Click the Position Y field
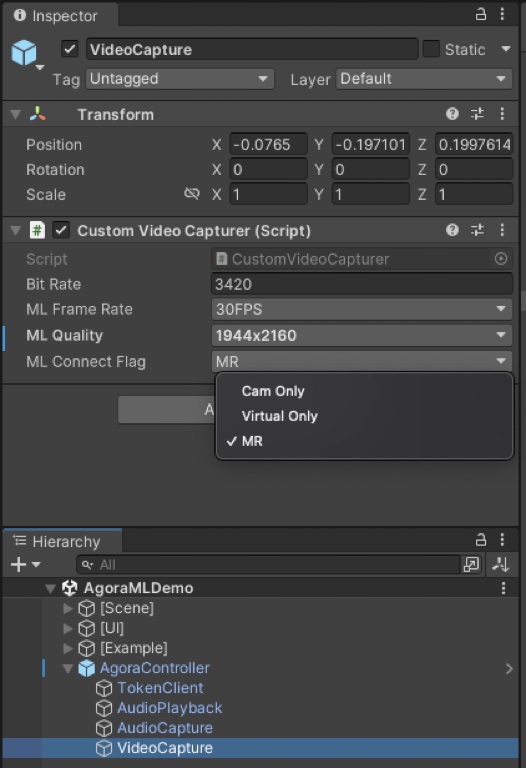 (x=371, y=144)
